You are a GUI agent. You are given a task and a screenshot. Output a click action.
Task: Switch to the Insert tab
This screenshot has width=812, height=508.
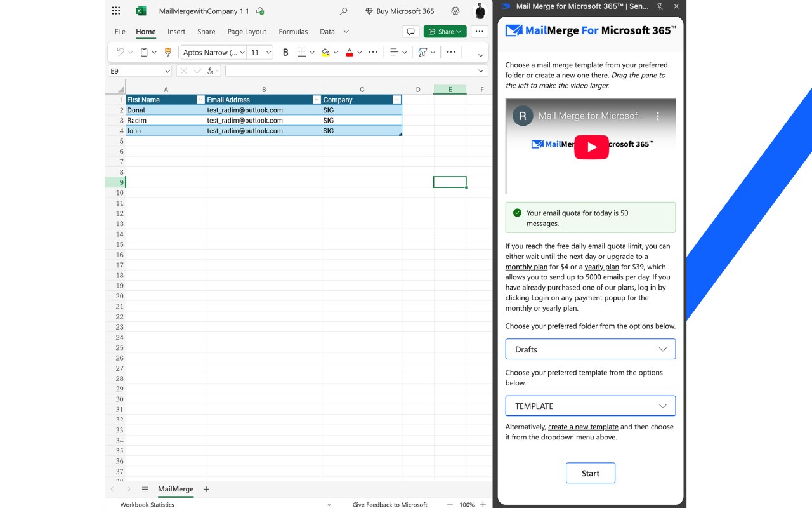[x=176, y=31]
